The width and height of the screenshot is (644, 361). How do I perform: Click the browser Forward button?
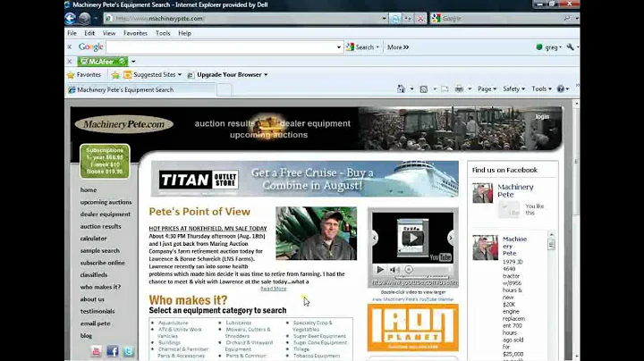coord(85,18)
